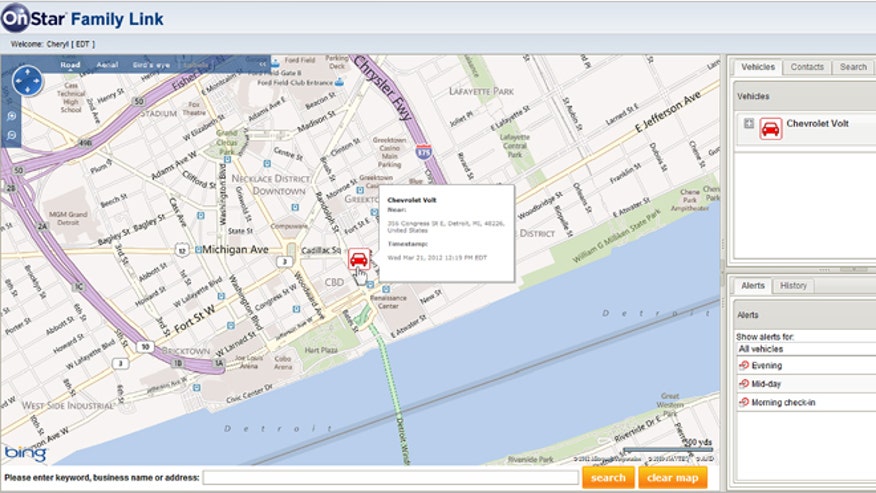The height and width of the screenshot is (493, 876).
Task: Click the blue icon above Renaissance Center label
Action: [x=385, y=289]
